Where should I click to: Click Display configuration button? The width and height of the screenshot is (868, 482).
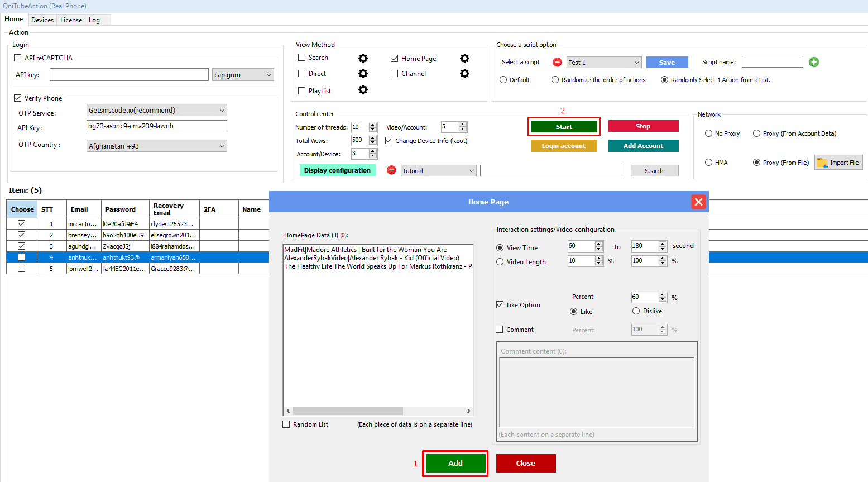tap(337, 170)
